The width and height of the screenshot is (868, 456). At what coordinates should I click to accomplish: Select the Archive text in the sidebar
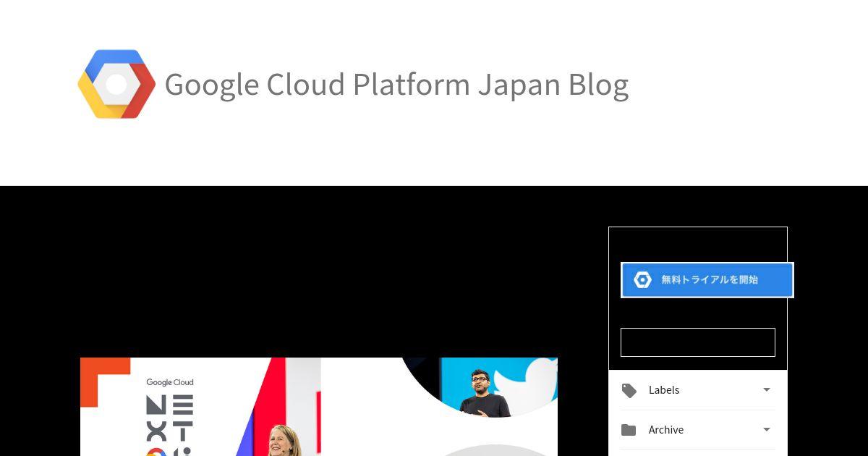pyautogui.click(x=666, y=430)
